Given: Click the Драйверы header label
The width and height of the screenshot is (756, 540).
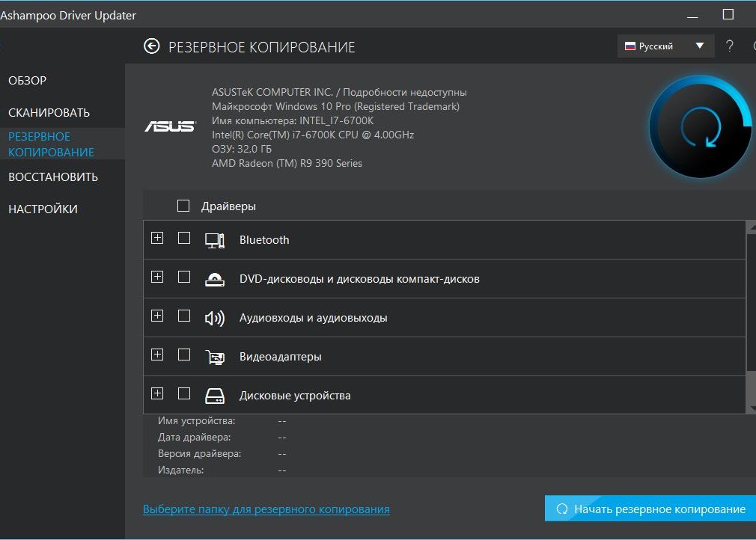Looking at the screenshot, I should pos(228,206).
